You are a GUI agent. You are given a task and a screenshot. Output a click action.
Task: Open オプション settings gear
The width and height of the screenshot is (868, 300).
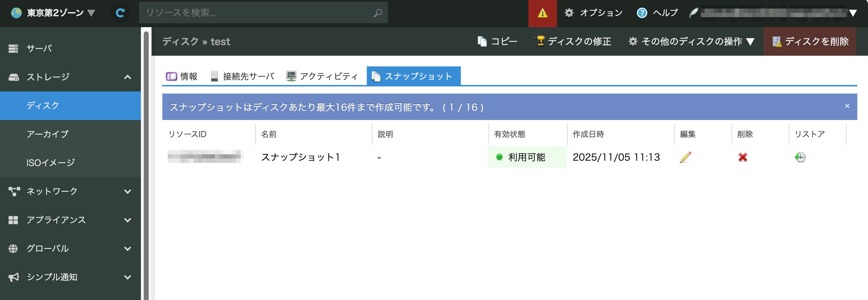pyautogui.click(x=593, y=13)
